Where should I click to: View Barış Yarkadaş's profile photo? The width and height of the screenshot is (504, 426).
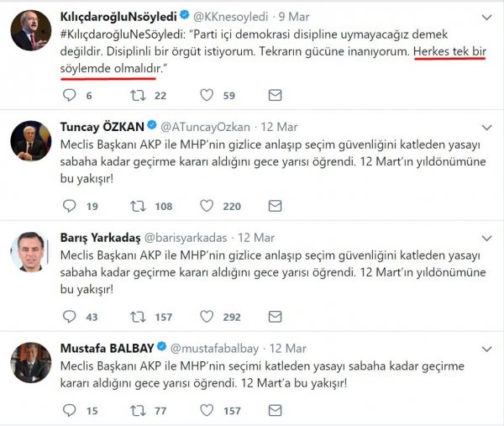(x=30, y=251)
